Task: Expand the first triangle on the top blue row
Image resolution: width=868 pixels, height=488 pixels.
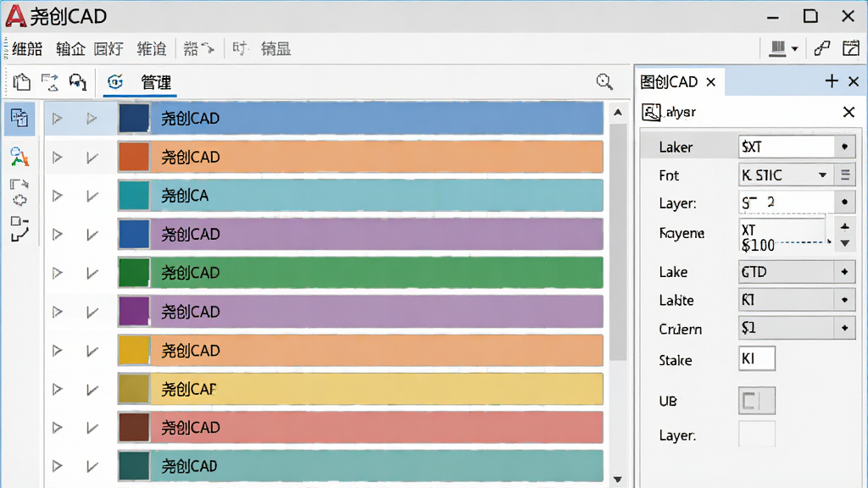Action: pos(58,119)
